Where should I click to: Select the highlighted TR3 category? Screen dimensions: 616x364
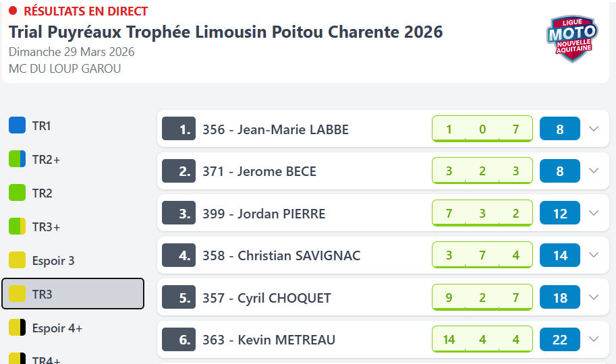coord(73,294)
